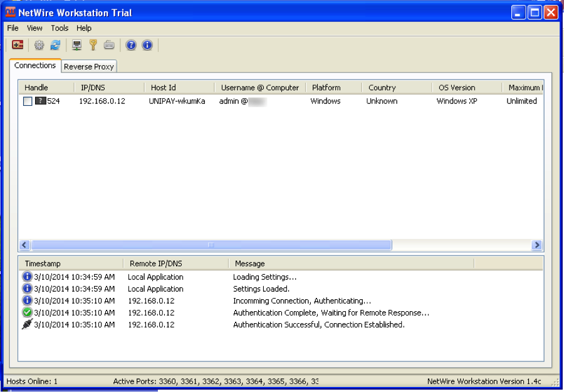Open the Help menu

point(84,28)
